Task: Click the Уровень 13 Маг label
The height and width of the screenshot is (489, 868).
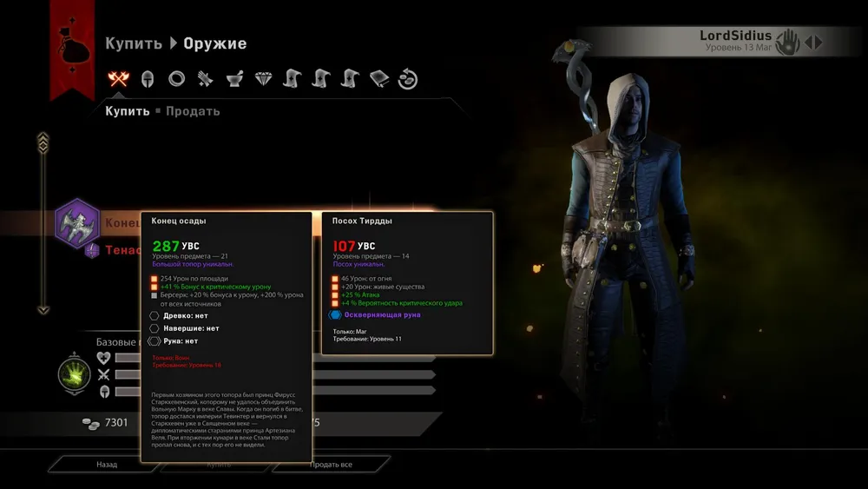Action: [x=739, y=48]
